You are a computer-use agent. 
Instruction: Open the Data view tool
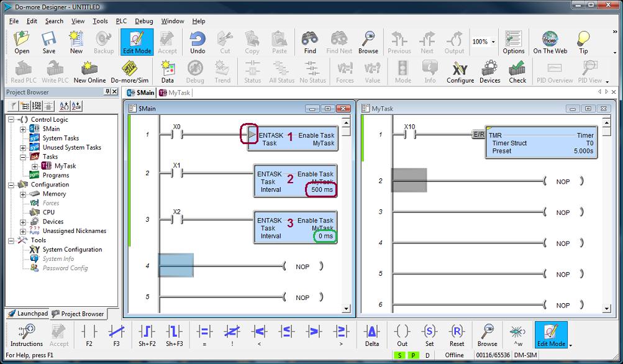168,71
